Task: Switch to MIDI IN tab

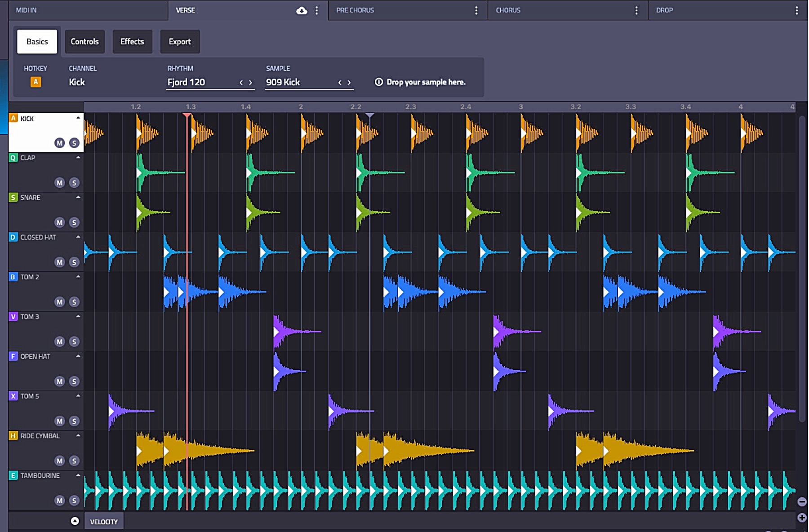Action: point(88,10)
